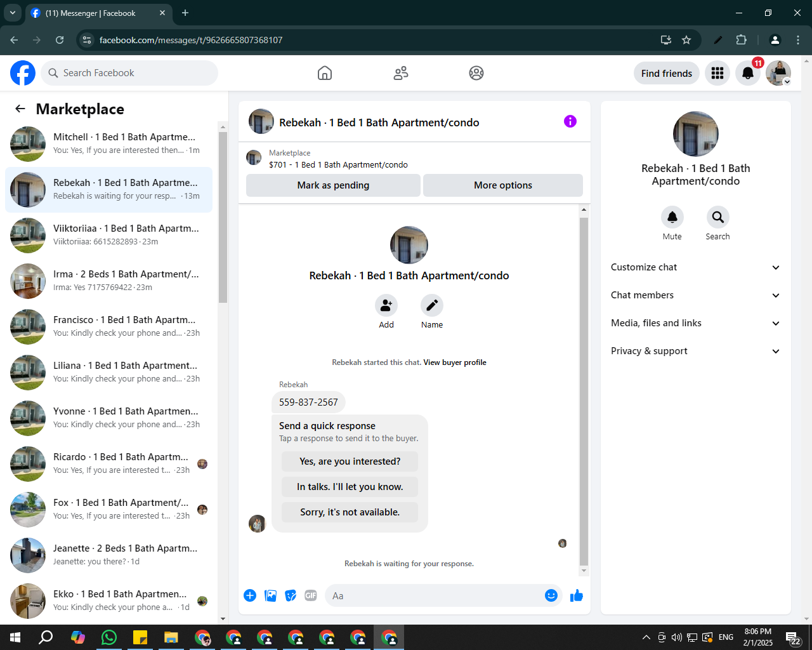Image resolution: width=812 pixels, height=650 pixels.
Task: Click the Name pencil edit icon
Action: [x=432, y=305]
